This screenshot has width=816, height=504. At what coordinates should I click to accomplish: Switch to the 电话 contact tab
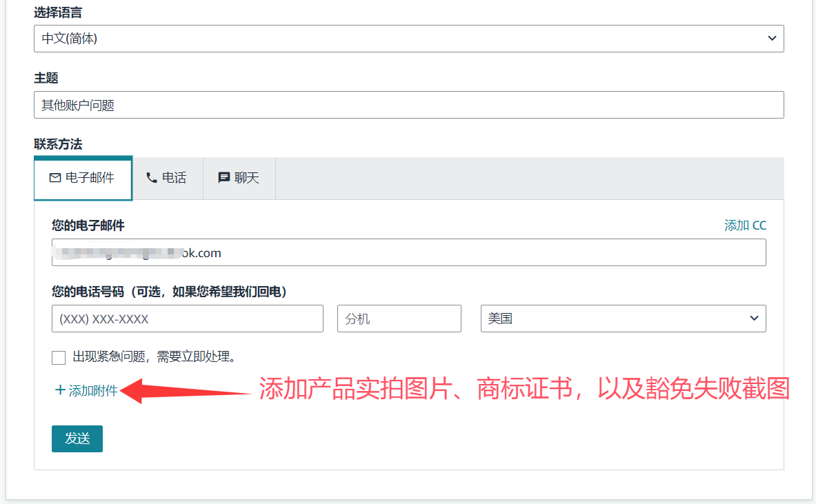(x=168, y=178)
